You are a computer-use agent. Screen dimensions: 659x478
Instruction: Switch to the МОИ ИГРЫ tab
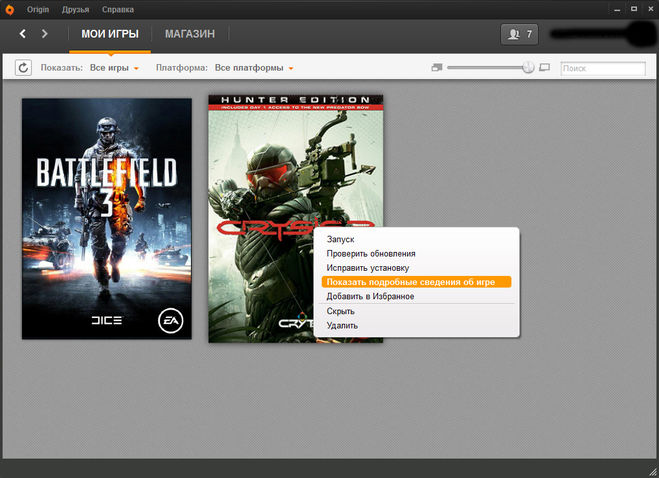point(110,34)
